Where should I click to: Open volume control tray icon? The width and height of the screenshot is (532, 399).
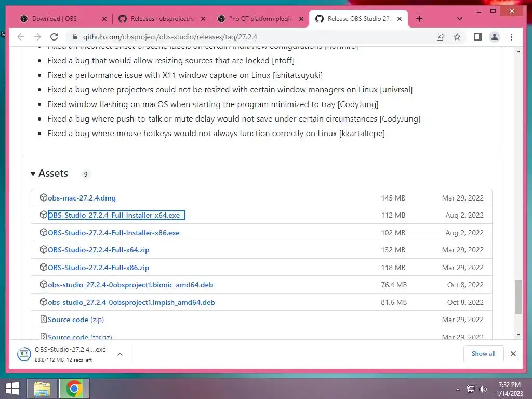483,389
